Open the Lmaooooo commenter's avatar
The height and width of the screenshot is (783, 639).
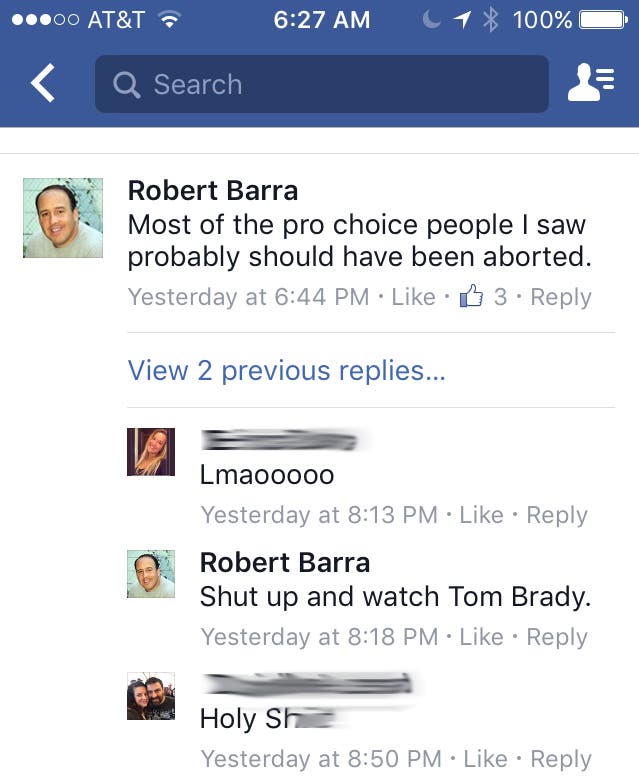click(x=151, y=452)
